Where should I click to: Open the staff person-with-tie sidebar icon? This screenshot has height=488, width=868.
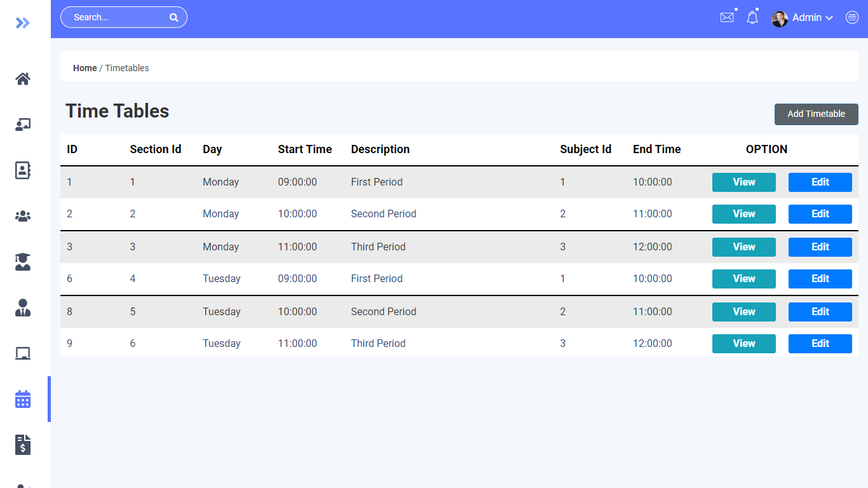click(23, 308)
